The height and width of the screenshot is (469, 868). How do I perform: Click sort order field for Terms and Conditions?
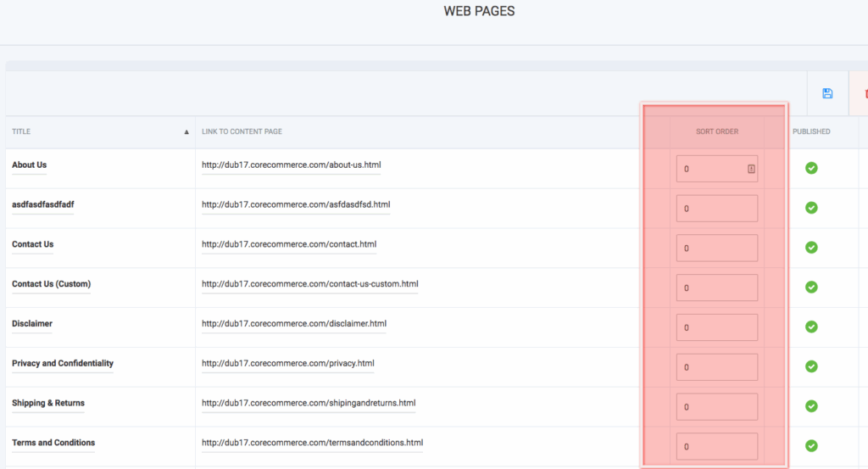point(716,446)
